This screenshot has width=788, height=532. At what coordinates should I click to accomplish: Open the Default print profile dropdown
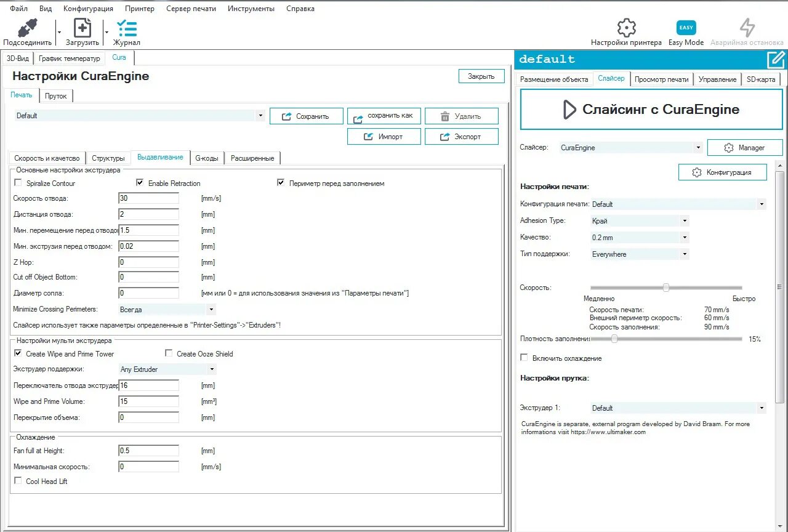tap(140, 115)
